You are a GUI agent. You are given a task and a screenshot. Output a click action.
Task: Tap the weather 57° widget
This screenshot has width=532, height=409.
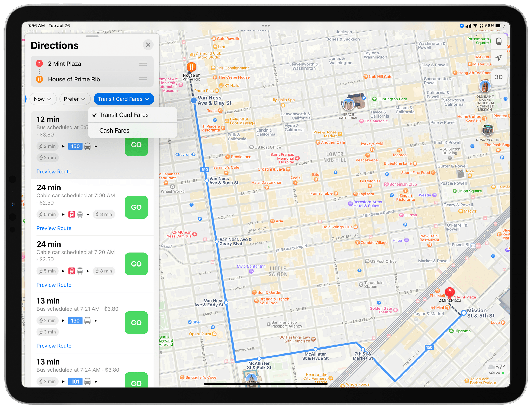click(x=496, y=369)
